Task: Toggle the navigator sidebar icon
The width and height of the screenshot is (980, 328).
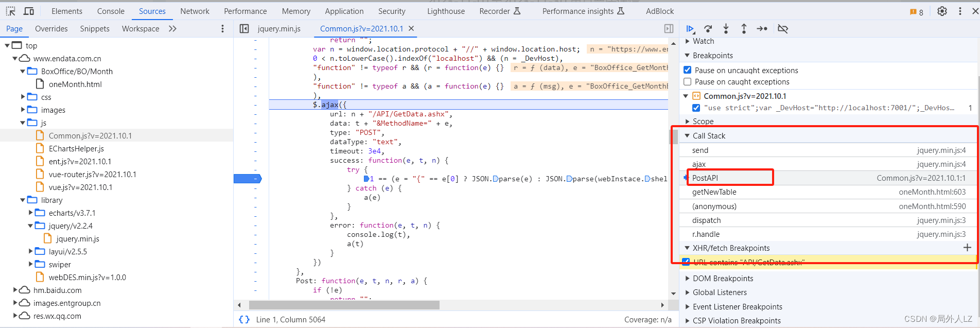Action: (x=244, y=29)
